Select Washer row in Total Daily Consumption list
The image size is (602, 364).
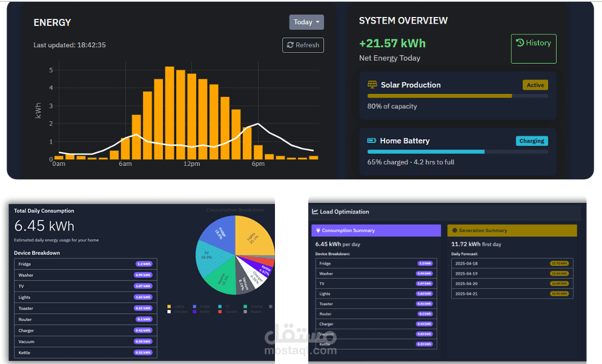pyautogui.click(x=85, y=275)
